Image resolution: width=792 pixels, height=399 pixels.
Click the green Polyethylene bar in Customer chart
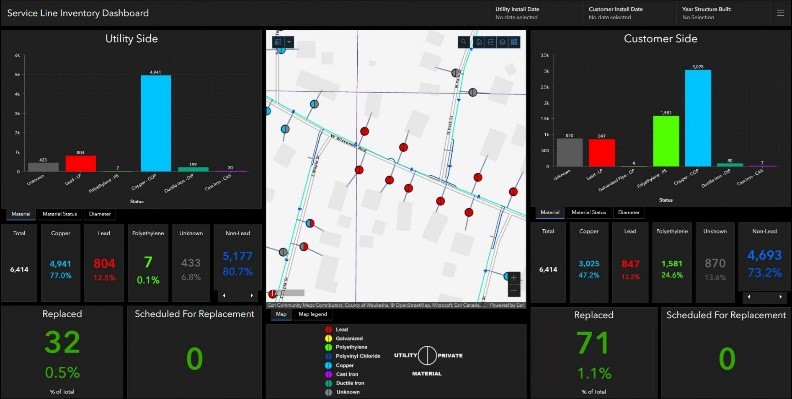(x=666, y=141)
